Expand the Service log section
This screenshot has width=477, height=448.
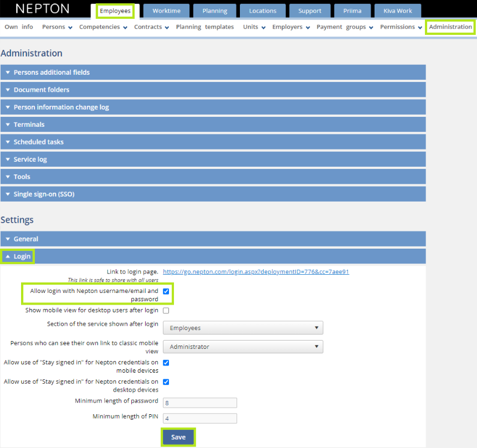(213, 159)
